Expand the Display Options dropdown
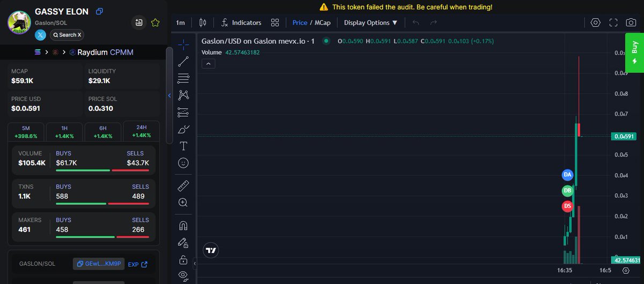 pos(371,23)
